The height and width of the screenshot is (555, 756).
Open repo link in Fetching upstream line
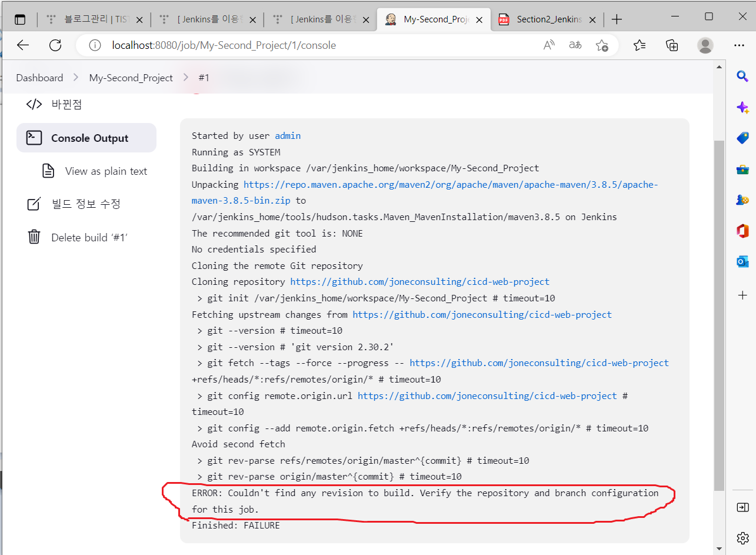point(482,314)
